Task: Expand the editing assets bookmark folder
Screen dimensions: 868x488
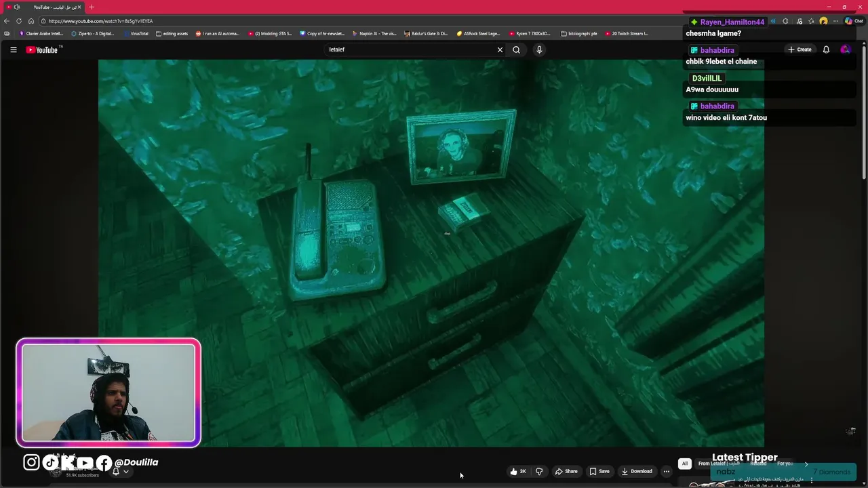Action: [172, 33]
